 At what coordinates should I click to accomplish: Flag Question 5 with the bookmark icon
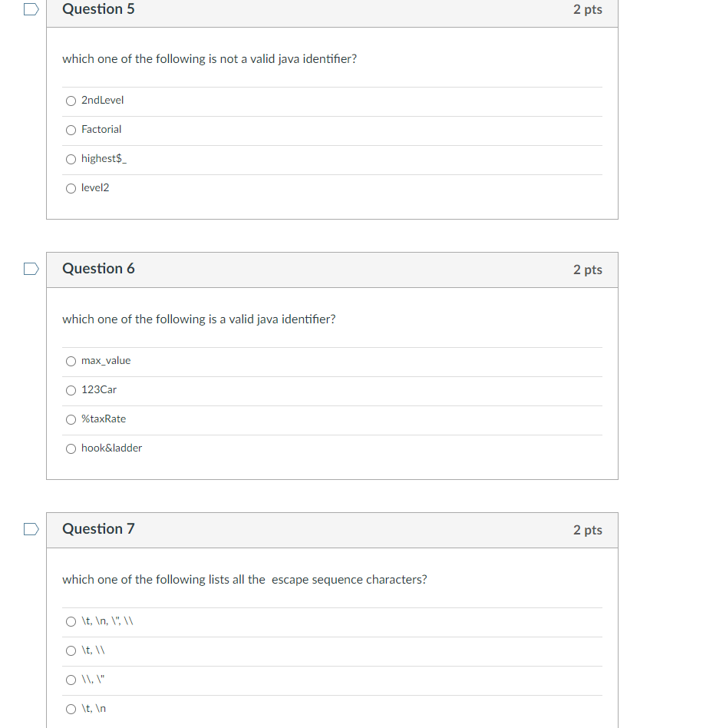31,9
